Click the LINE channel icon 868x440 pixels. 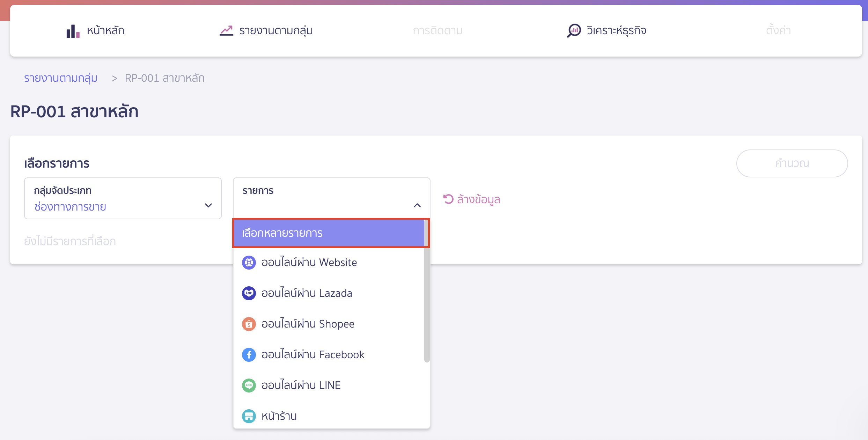click(249, 386)
